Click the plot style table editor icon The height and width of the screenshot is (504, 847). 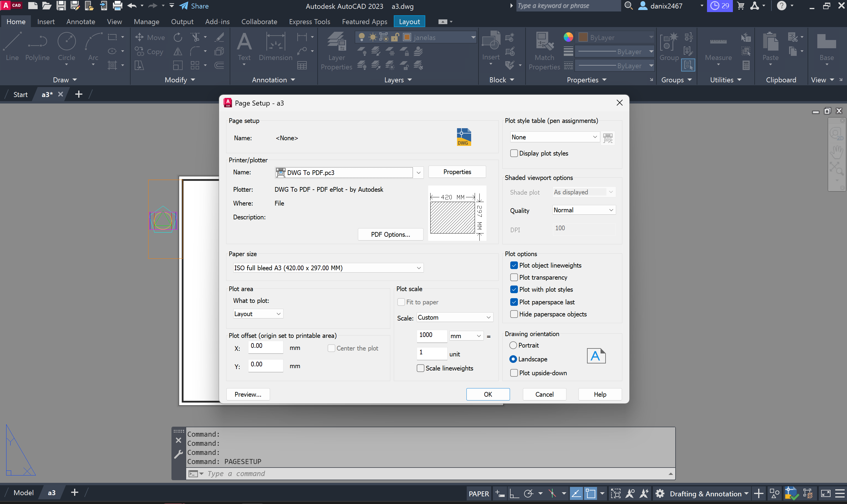pos(608,138)
